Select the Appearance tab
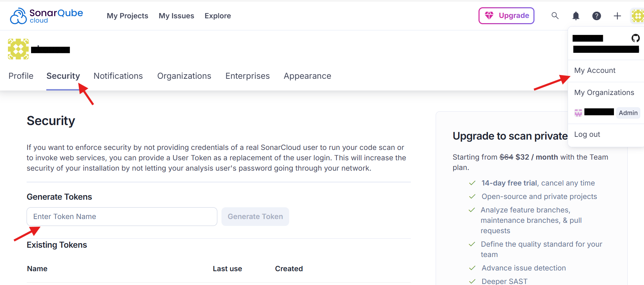 pyautogui.click(x=307, y=76)
